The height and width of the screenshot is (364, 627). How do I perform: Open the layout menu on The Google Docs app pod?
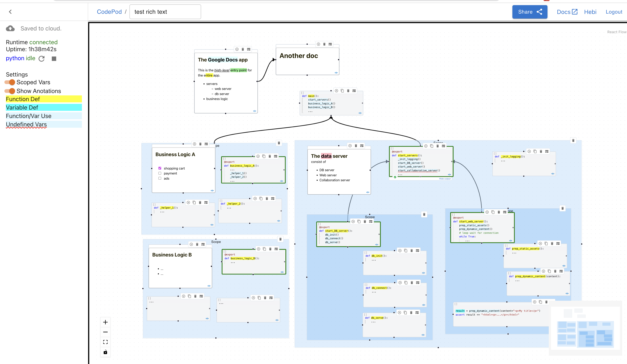point(248,49)
